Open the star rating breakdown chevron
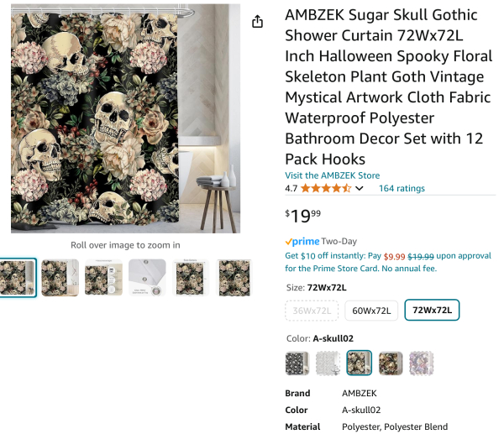Image resolution: width=504 pixels, height=434 pixels. (360, 189)
